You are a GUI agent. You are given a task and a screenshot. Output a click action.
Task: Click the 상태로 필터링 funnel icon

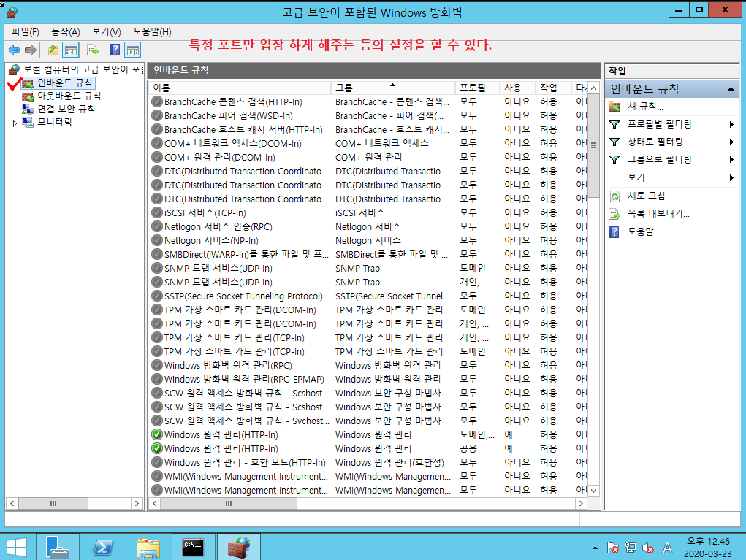(x=614, y=142)
